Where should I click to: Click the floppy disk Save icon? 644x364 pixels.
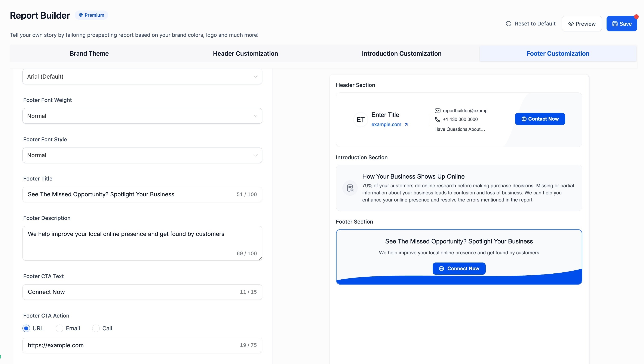pos(615,24)
